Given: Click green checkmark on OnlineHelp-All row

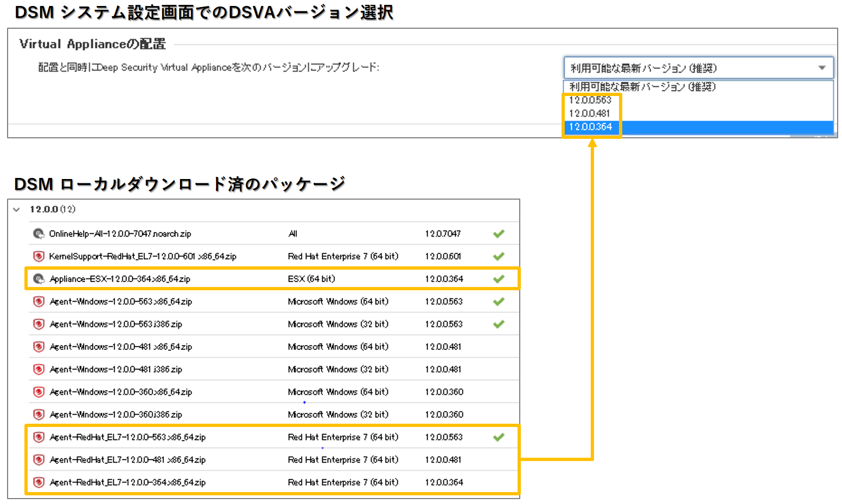Looking at the screenshot, I should coord(499,234).
